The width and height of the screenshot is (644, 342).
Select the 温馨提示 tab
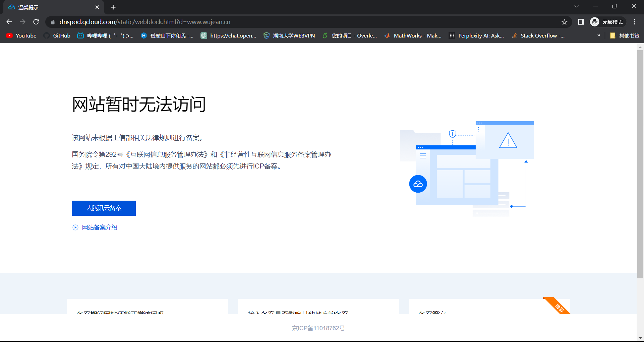pyautogui.click(x=54, y=7)
